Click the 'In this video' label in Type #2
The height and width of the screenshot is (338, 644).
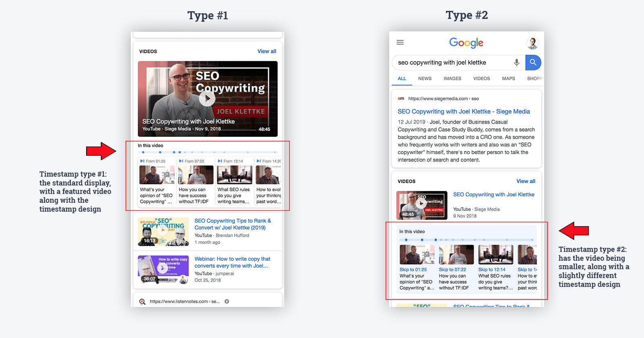click(412, 231)
